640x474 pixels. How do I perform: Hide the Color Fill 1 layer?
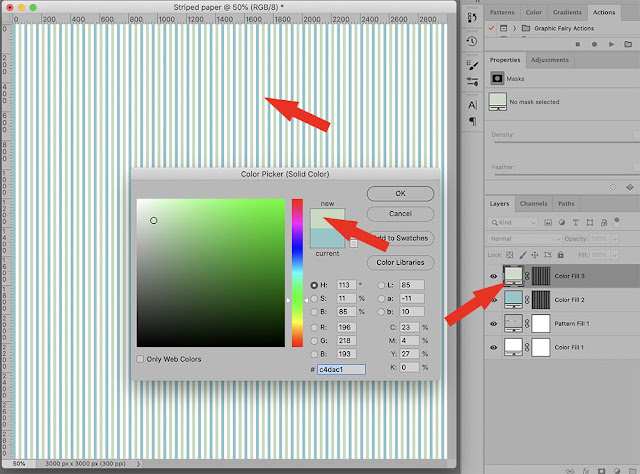[493, 347]
